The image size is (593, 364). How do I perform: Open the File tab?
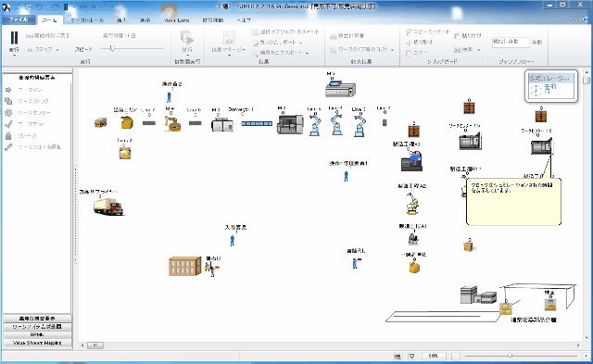(19, 19)
